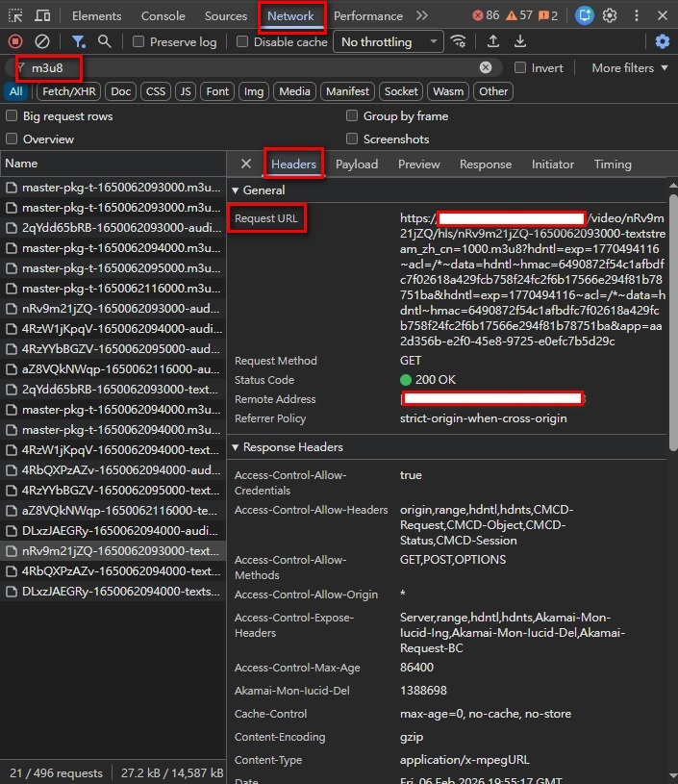The image size is (678, 784).
Task: Open network conditions Wi-Fi icon
Action: (x=460, y=41)
